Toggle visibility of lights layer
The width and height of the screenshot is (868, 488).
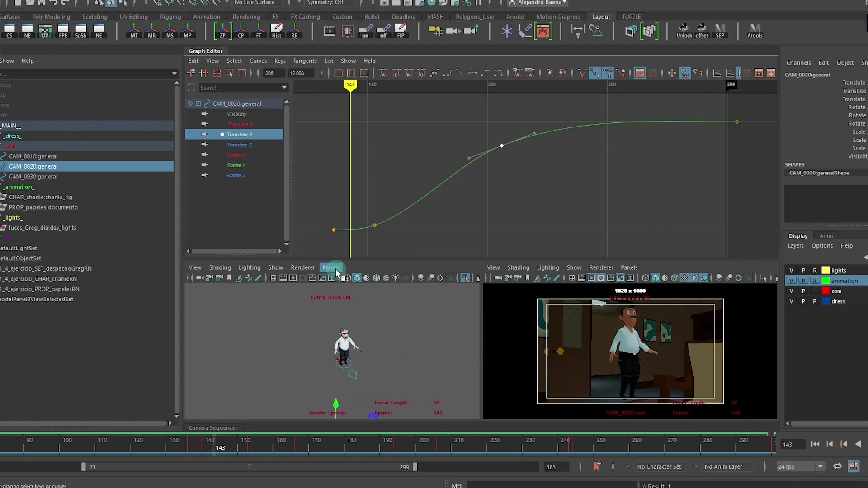(791, 271)
